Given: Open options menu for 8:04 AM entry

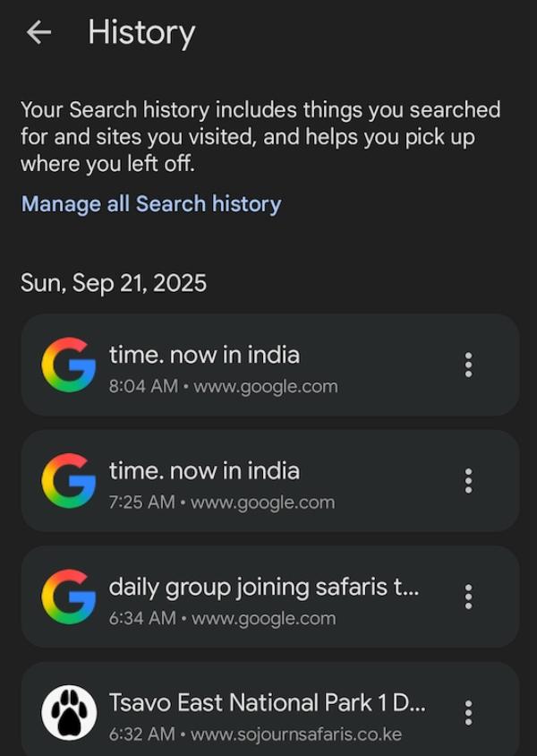Looking at the screenshot, I should (468, 365).
